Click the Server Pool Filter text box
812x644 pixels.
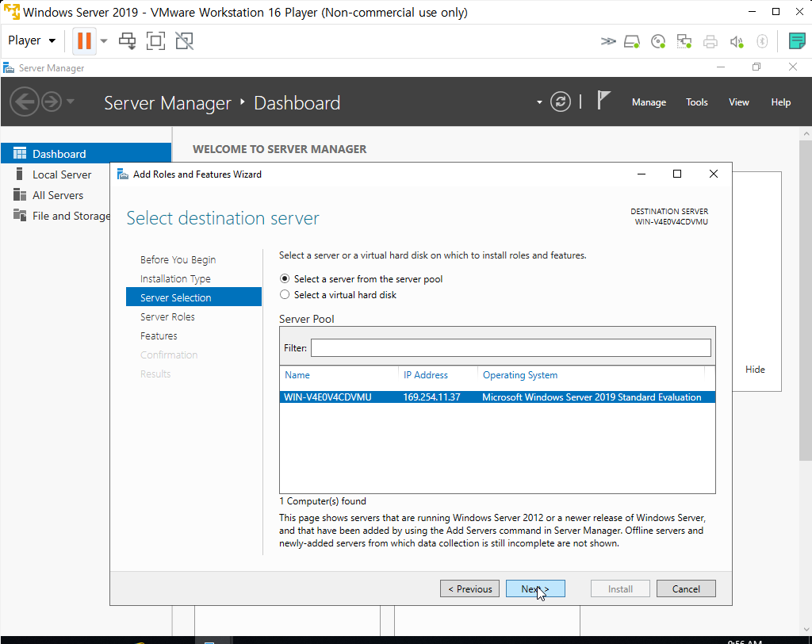pyautogui.click(x=511, y=347)
